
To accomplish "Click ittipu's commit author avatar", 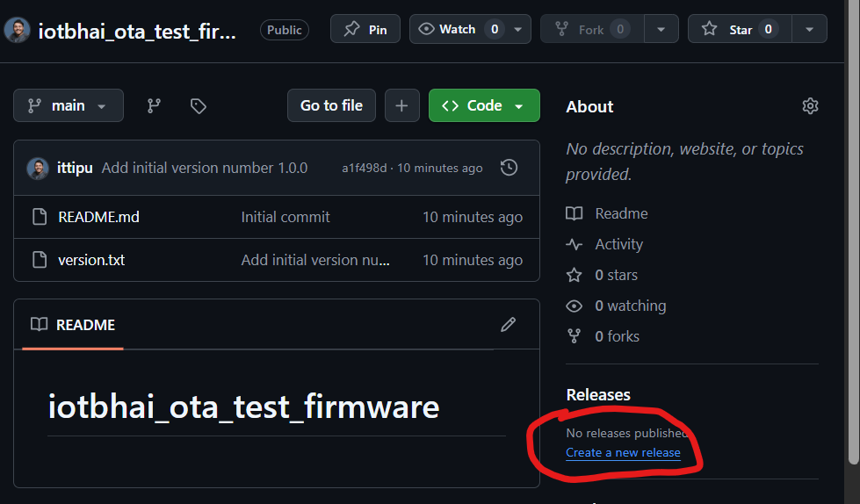I will pyautogui.click(x=38, y=168).
